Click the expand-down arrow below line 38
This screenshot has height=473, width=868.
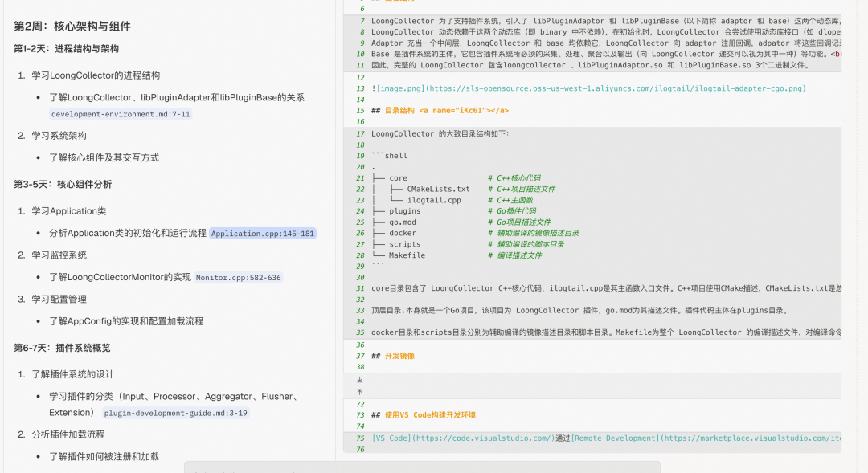pos(358,380)
